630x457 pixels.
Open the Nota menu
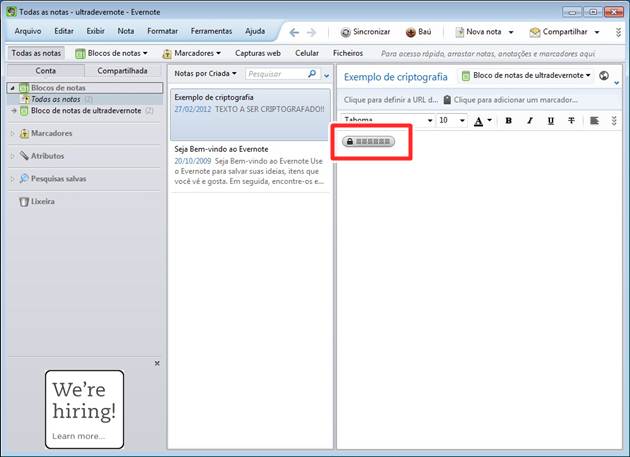pos(126,31)
